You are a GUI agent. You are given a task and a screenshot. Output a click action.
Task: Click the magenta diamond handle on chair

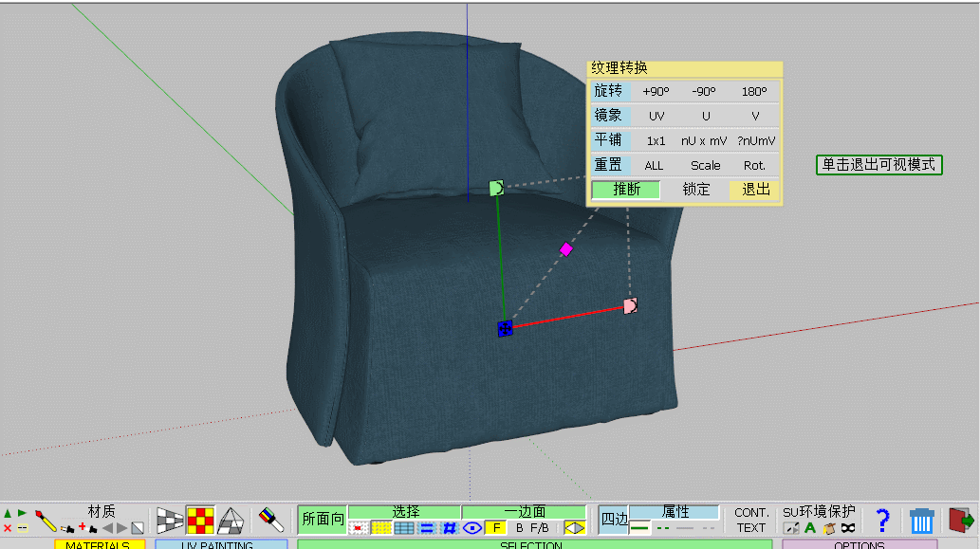[x=566, y=249]
